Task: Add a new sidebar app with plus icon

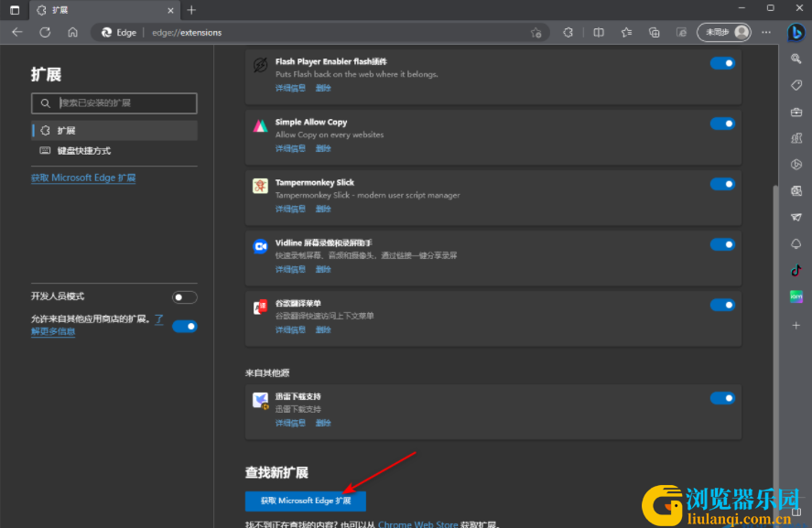Action: click(x=796, y=326)
